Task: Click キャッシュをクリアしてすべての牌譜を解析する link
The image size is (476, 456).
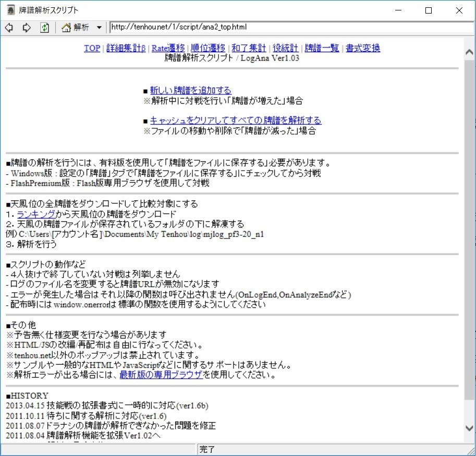Action: coord(236,121)
